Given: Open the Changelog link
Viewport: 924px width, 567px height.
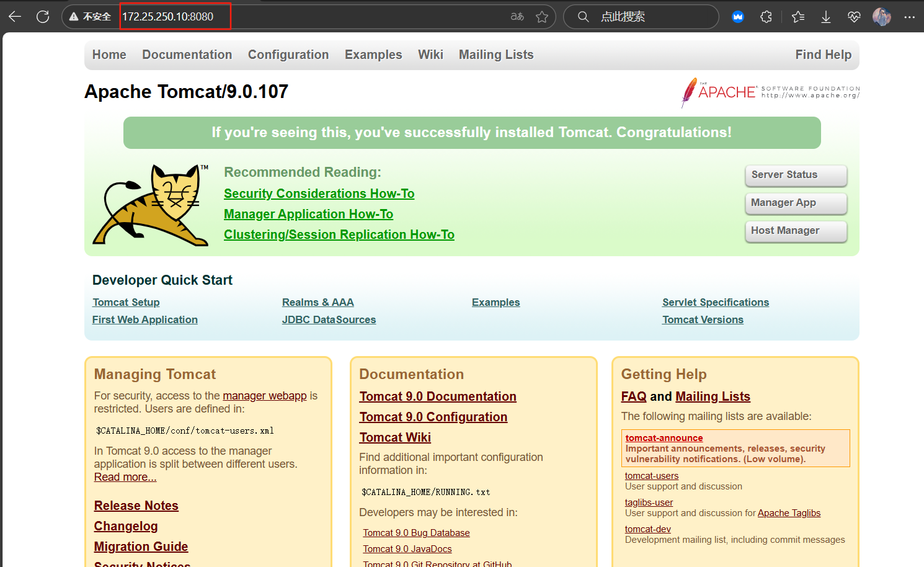Looking at the screenshot, I should click(x=126, y=526).
